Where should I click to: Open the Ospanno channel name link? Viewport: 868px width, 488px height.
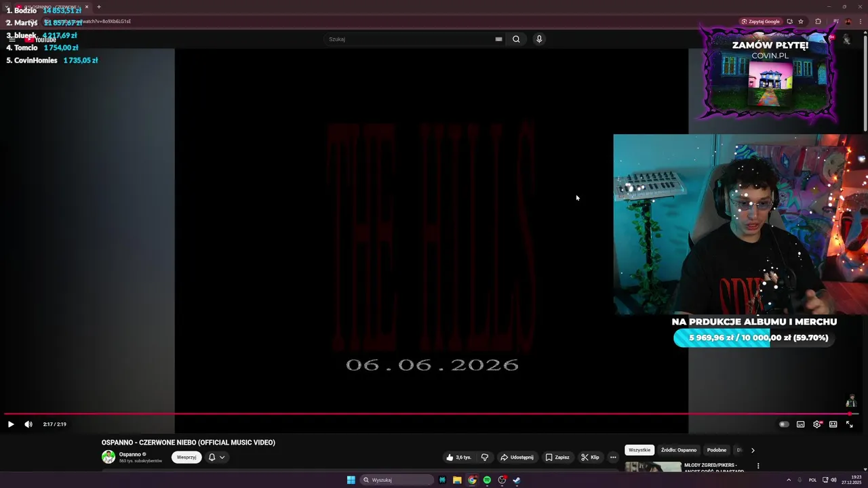coord(130,454)
